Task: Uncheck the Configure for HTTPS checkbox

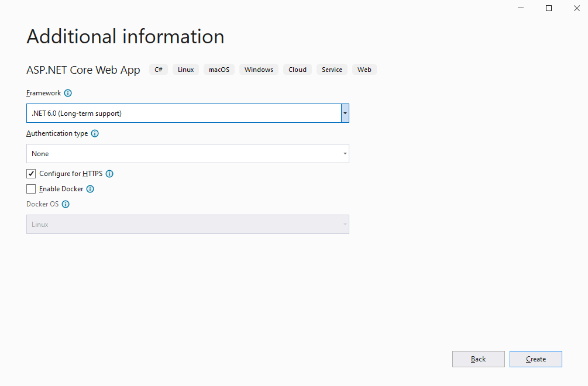Action: coord(31,174)
